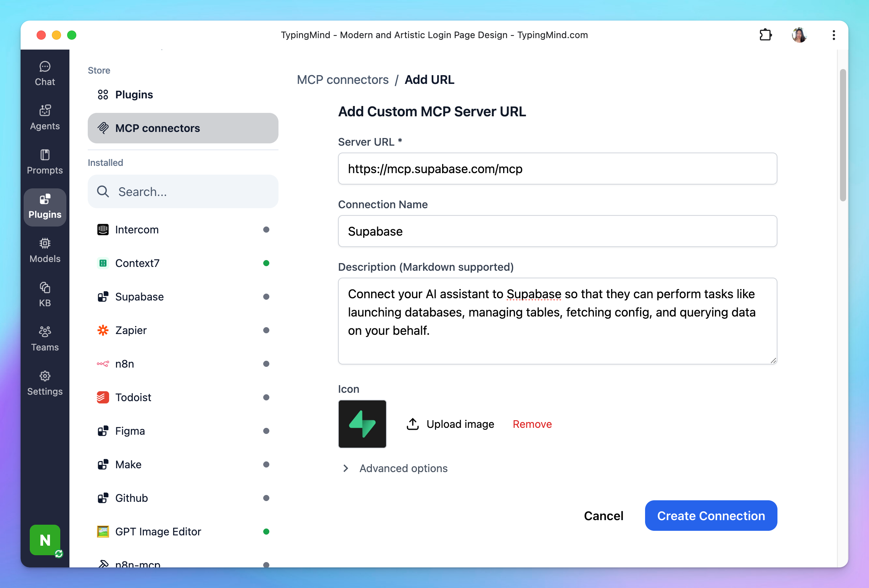Open the three-dot browser menu
This screenshot has width=869, height=588.
(834, 35)
